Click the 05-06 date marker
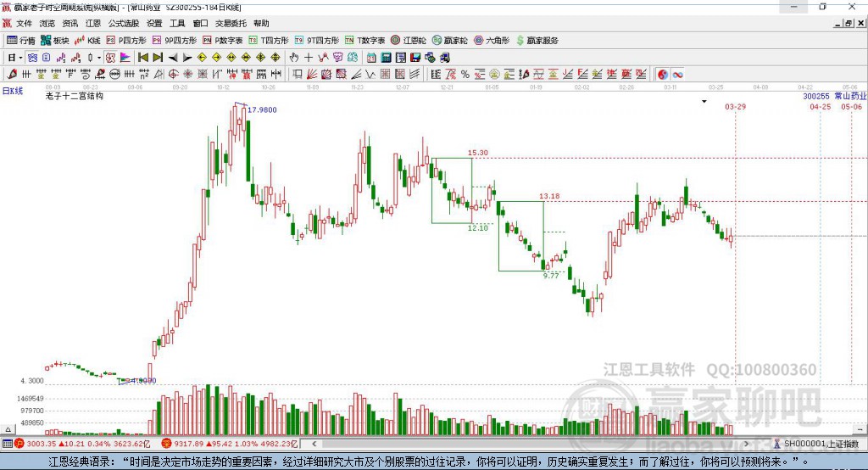The image size is (868, 470). pyautogui.click(x=851, y=106)
